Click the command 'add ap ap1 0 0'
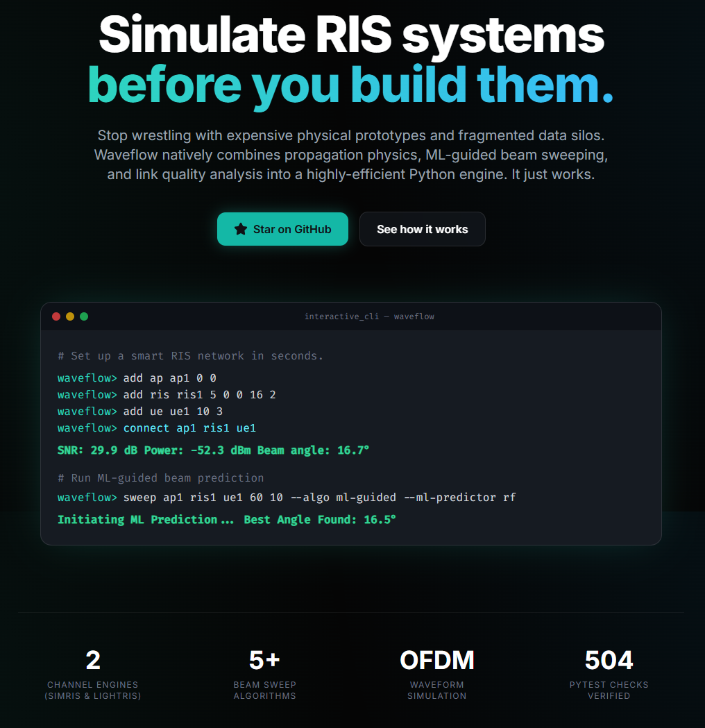705x728 pixels. click(x=169, y=378)
